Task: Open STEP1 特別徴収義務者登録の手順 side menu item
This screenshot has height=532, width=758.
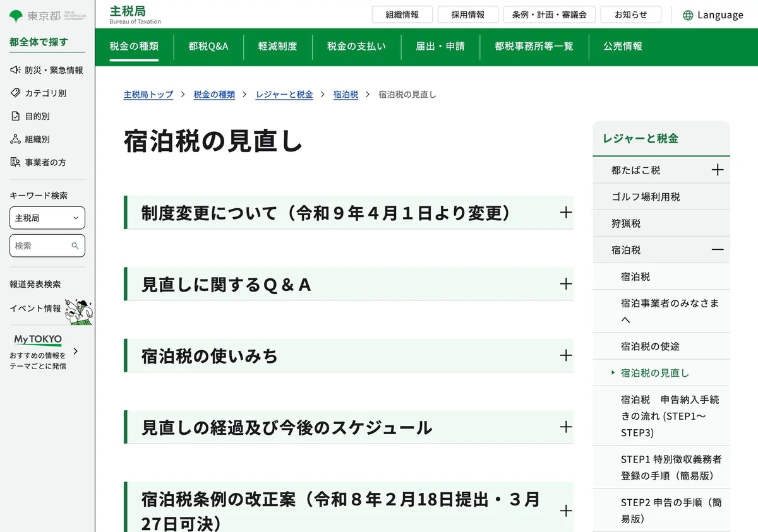Action: tap(661, 468)
